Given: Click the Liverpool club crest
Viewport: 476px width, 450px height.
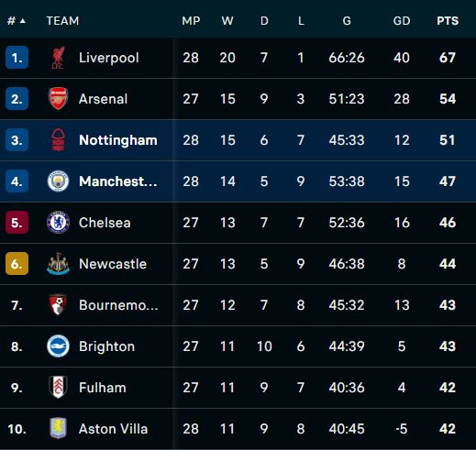Looking at the screenshot, I should point(58,58).
